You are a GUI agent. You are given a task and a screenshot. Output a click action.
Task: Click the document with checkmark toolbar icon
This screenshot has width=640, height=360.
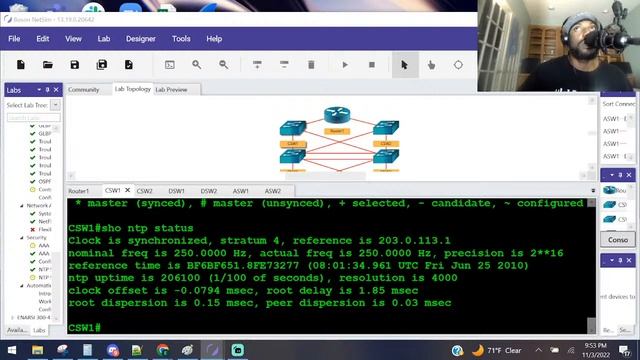coord(129,64)
